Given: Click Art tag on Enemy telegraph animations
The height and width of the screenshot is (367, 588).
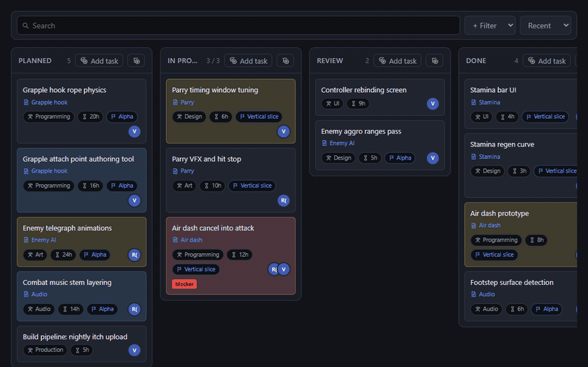Looking at the screenshot, I should point(36,255).
